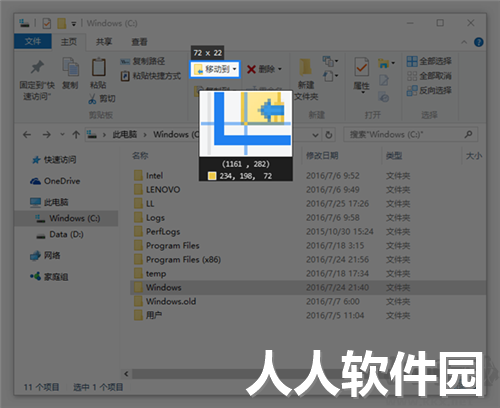Open the address bar history dropdown
Screen dimensions: 500x408
point(315,135)
